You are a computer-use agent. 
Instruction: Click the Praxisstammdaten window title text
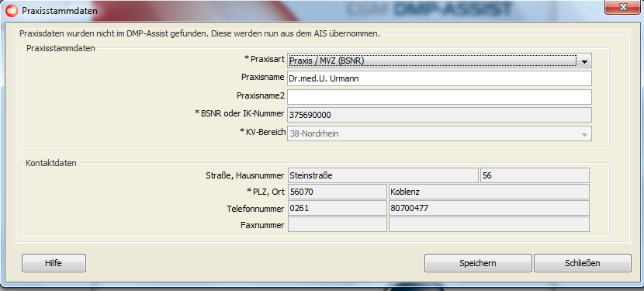point(60,11)
